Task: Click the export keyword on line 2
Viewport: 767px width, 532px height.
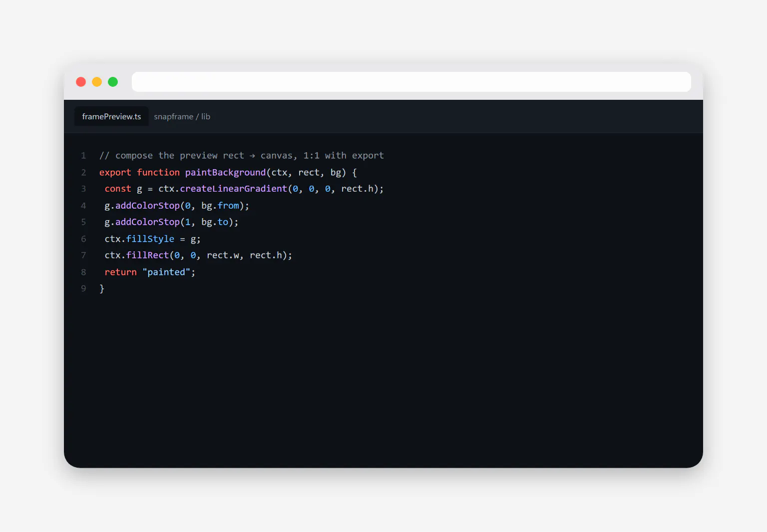Action: point(115,172)
